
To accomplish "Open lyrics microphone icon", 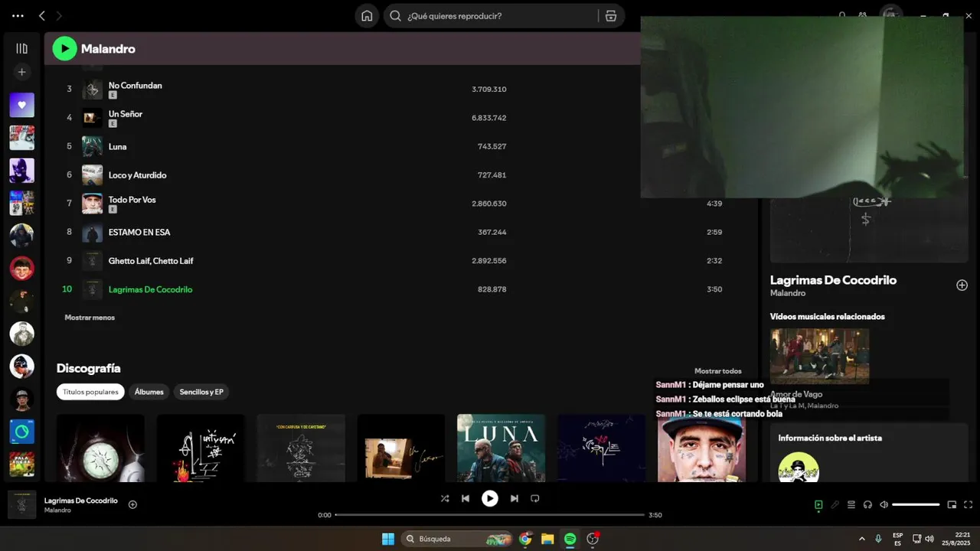I will tap(835, 505).
